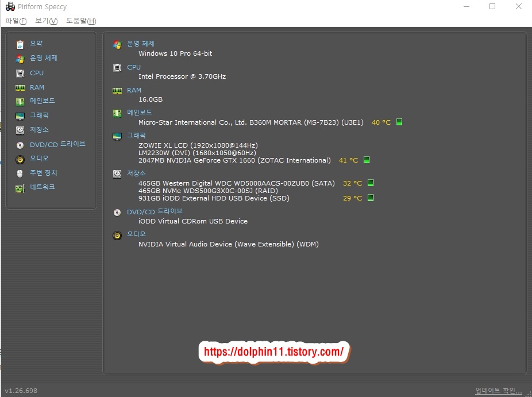The height and width of the screenshot is (397, 532).
Task: Select the CPU chip icon in sidebar
Action: tap(20, 74)
